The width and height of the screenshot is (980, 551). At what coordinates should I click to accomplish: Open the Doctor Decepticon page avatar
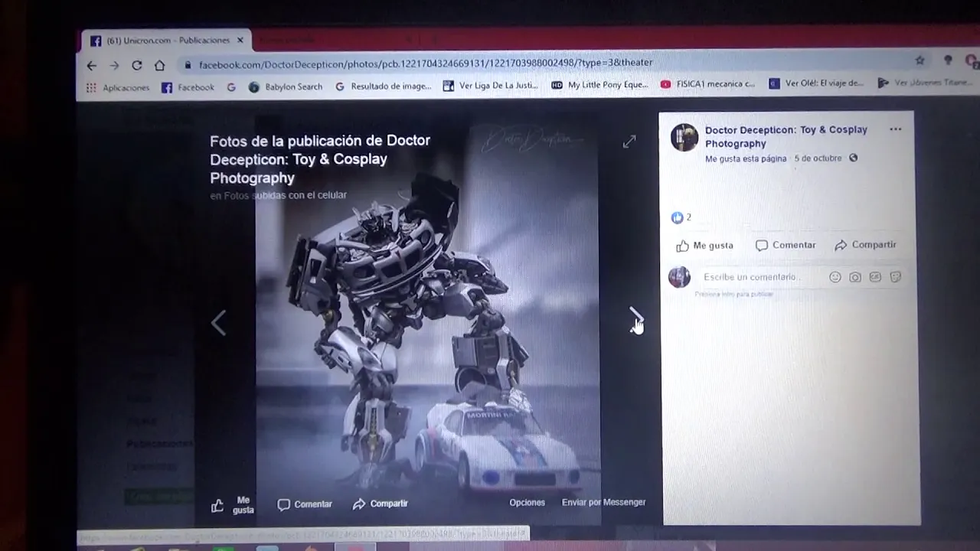point(684,138)
